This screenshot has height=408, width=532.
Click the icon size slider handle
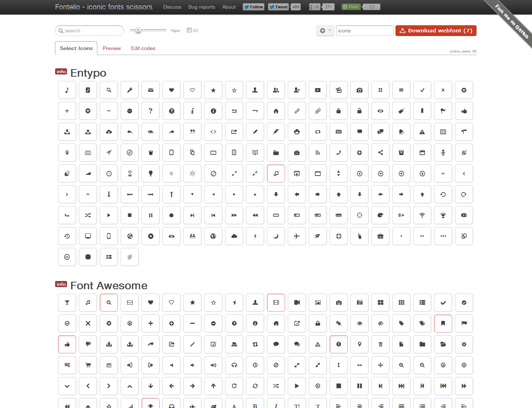pyautogui.click(x=138, y=31)
